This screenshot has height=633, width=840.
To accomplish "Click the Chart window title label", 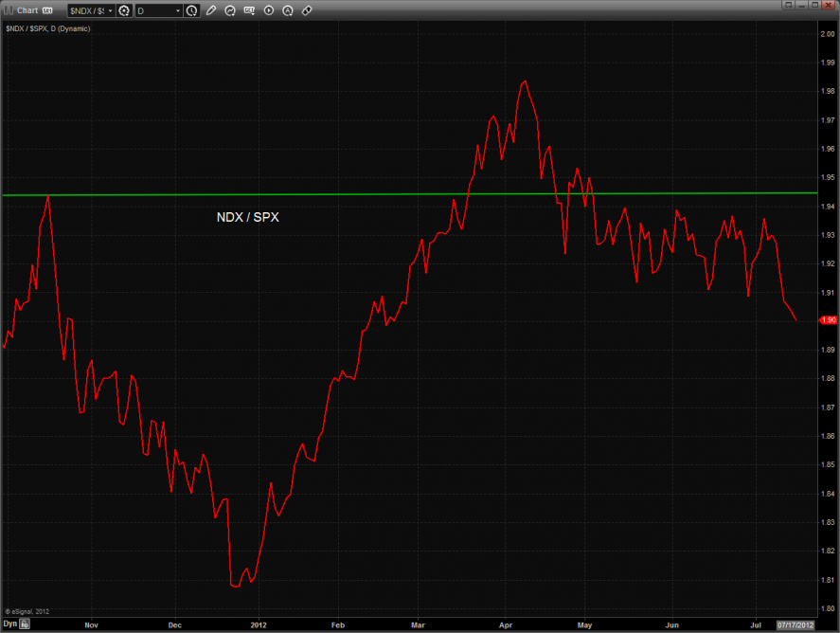I will coord(27,10).
